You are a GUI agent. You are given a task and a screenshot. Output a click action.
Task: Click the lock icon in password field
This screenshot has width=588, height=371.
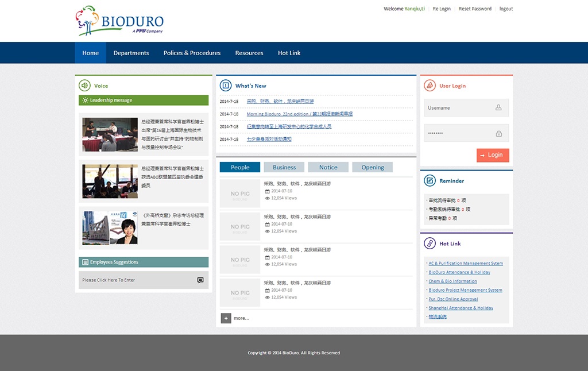point(498,133)
